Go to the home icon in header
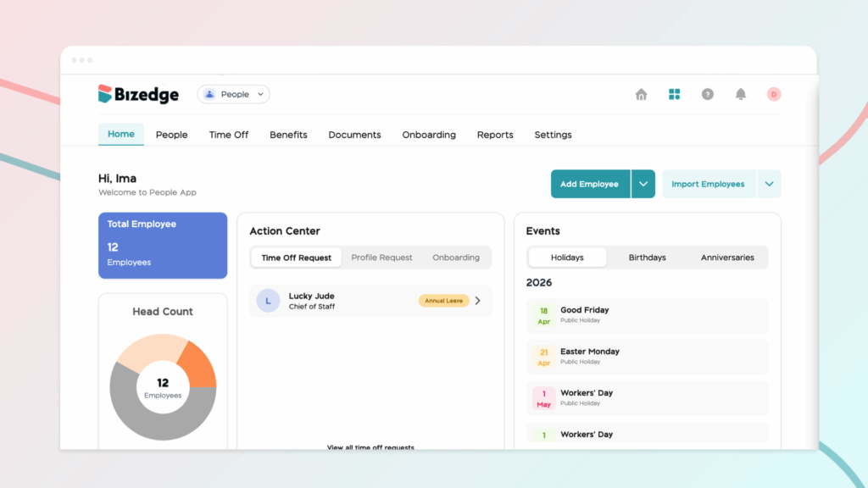868x488 pixels. [x=641, y=95]
